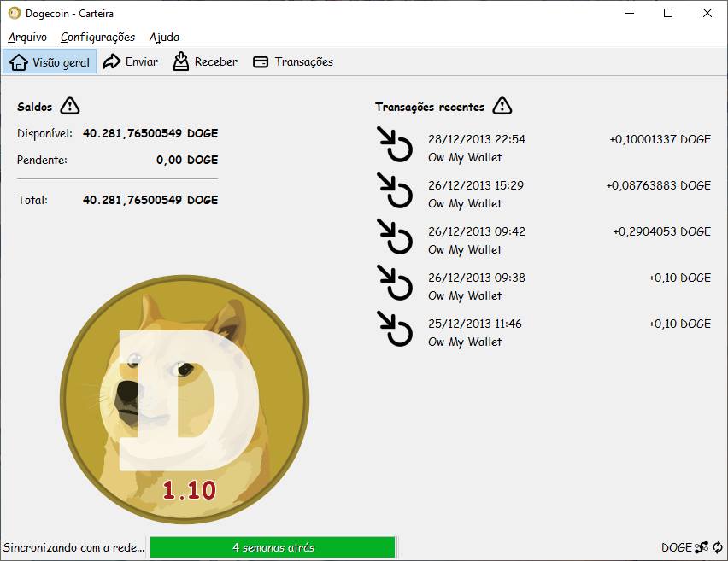Click the network connections icon in status bar
Image resolution: width=728 pixels, height=561 pixels.
702,547
